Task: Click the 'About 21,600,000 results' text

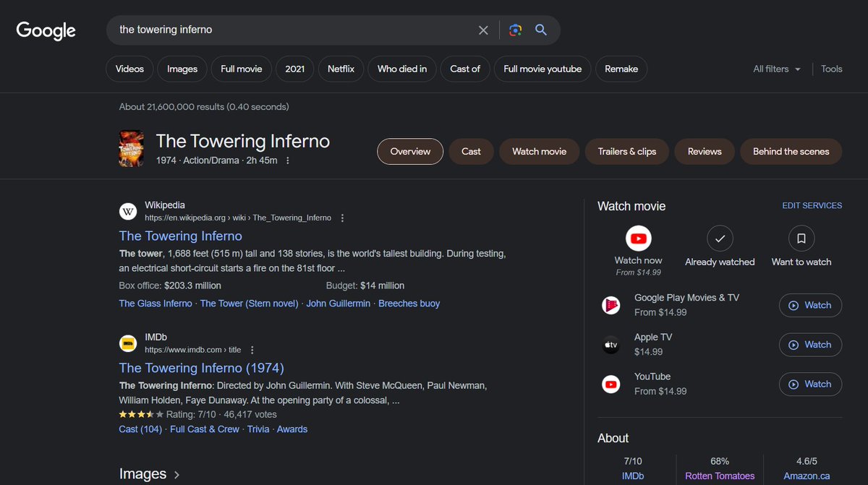Action: (204, 107)
